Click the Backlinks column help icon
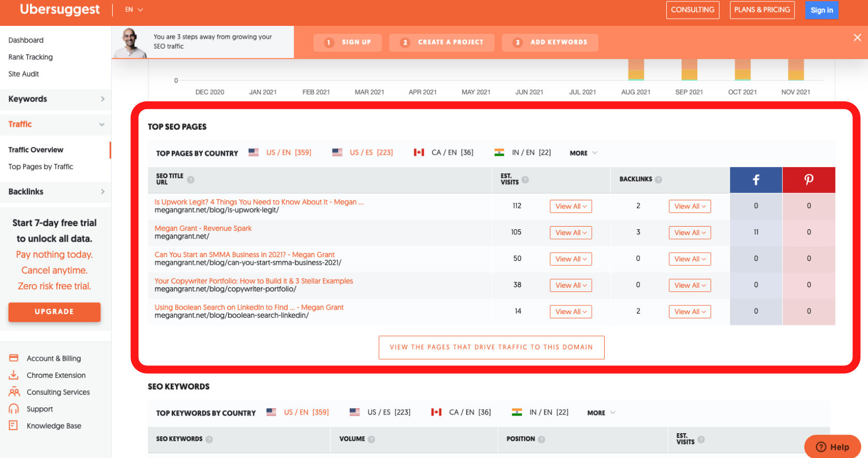The width and height of the screenshot is (868, 458). (x=659, y=180)
